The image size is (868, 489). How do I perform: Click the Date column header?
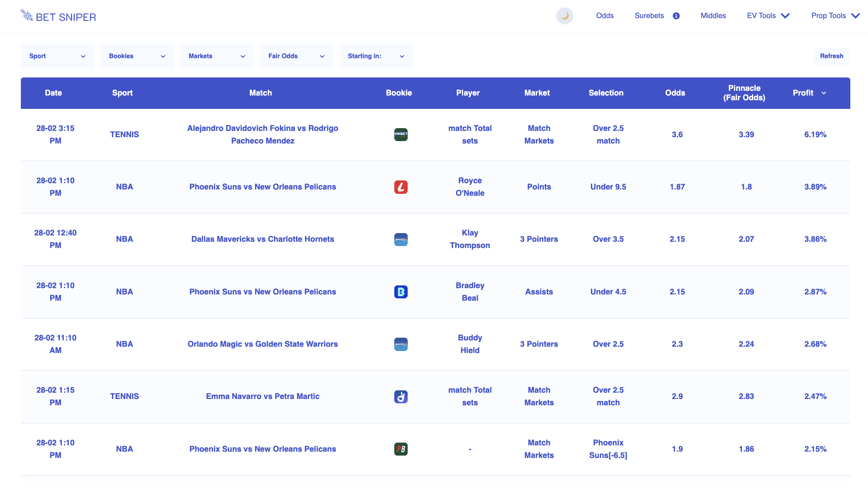pos(53,93)
